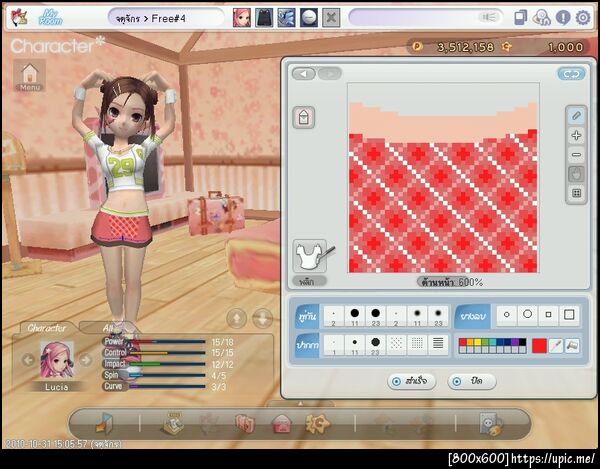Image resolution: width=600 pixels, height=469 pixels.
Task: Toggle the grid display tool
Action: pos(576,193)
